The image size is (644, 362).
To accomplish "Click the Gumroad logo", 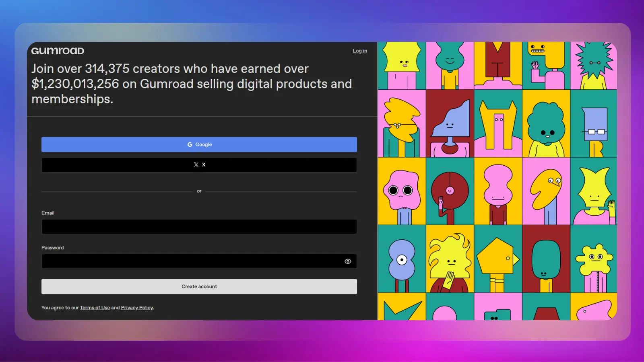I will pos(58,51).
